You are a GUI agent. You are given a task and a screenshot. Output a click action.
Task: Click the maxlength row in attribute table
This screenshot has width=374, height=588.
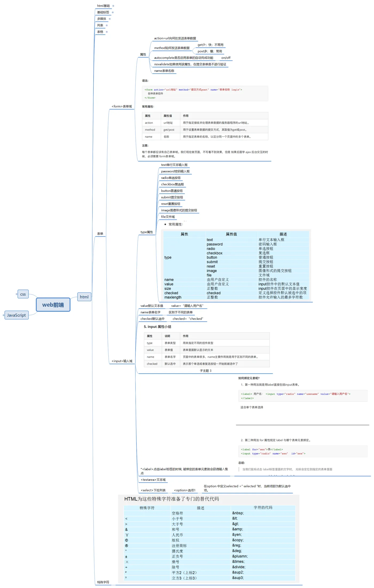(x=236, y=297)
